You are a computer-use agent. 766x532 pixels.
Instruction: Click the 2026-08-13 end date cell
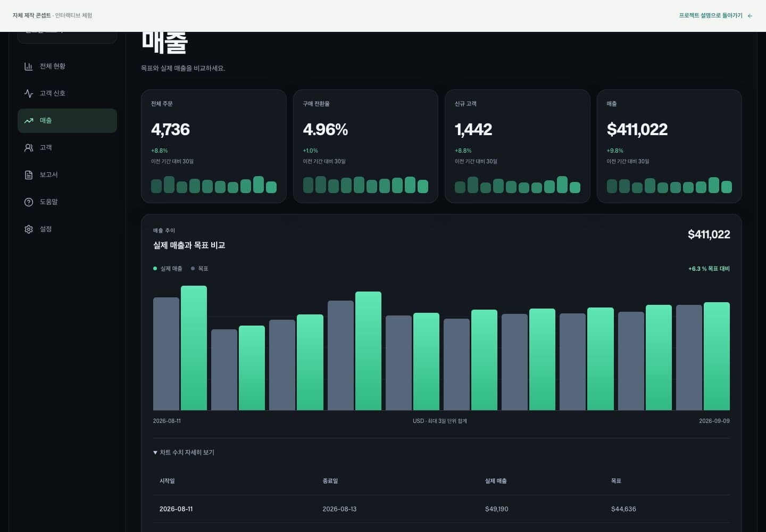coord(339,509)
